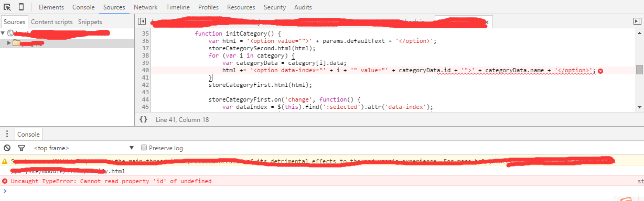This screenshot has height=201, width=644.
Task: Click the 'function initCategory()' code line
Action: (239, 33)
